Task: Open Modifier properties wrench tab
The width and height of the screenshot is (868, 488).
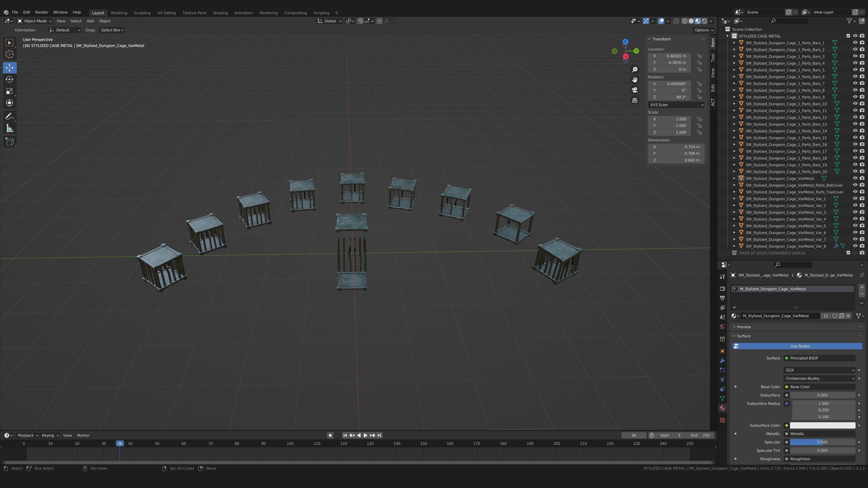Action: click(722, 361)
